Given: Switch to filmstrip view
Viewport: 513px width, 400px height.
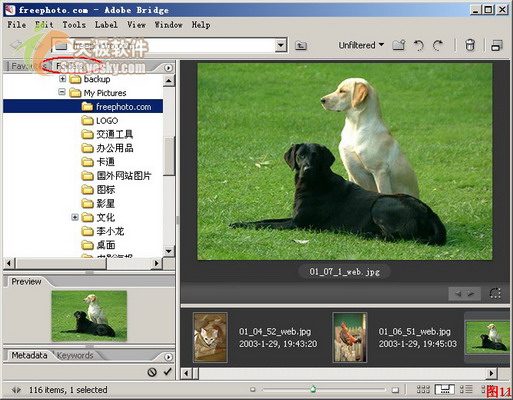Looking at the screenshot, I should pyautogui.click(x=445, y=389).
